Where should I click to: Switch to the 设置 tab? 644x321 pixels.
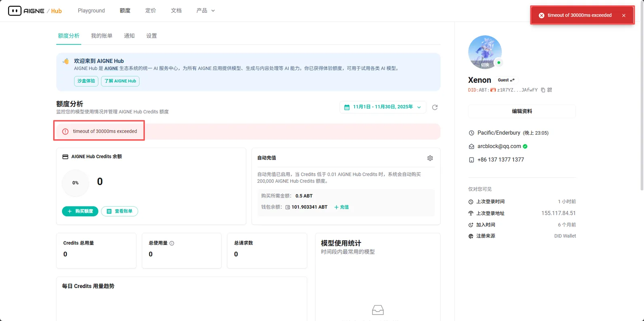point(151,36)
